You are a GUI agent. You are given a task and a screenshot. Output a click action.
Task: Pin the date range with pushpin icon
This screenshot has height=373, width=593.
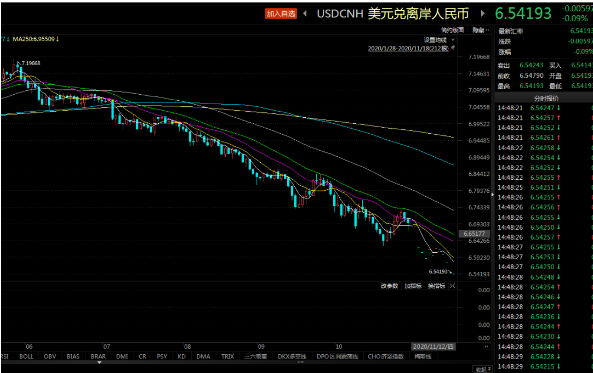452,48
